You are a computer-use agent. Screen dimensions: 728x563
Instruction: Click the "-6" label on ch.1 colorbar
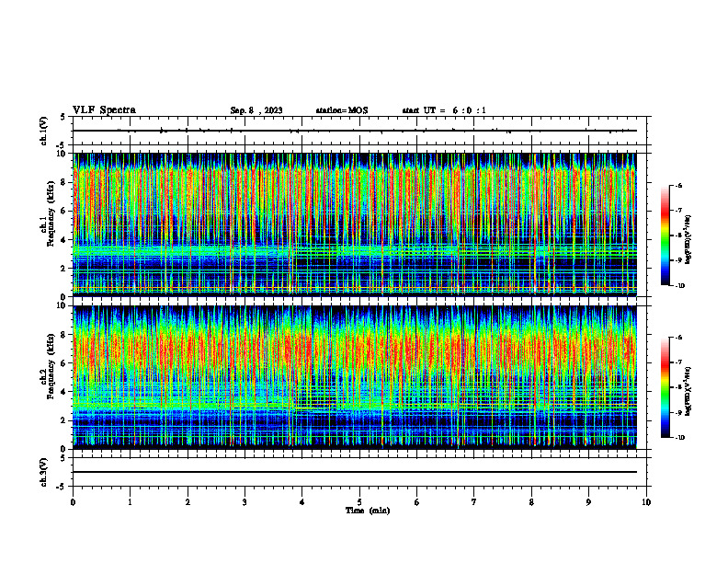point(678,186)
